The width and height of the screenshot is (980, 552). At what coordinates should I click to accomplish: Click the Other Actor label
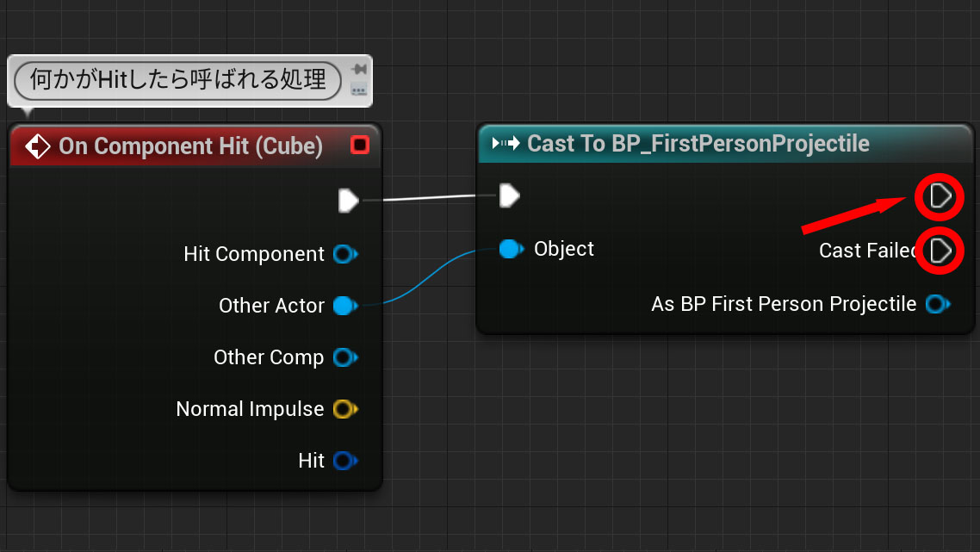(x=272, y=306)
